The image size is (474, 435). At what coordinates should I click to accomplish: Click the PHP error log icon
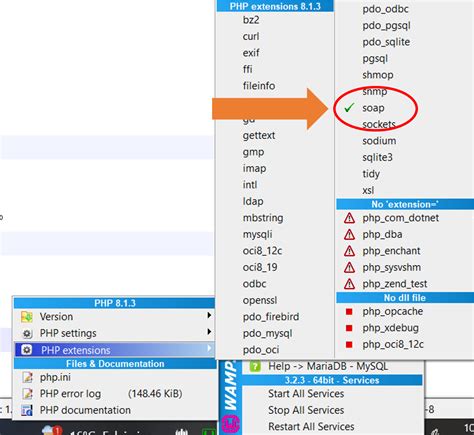pos(27,394)
